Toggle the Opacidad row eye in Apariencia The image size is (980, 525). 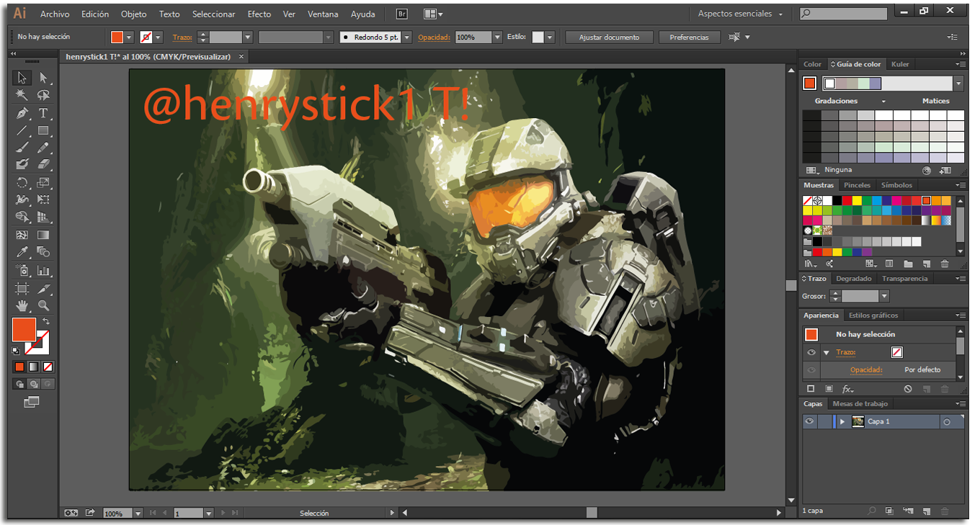[x=811, y=369]
